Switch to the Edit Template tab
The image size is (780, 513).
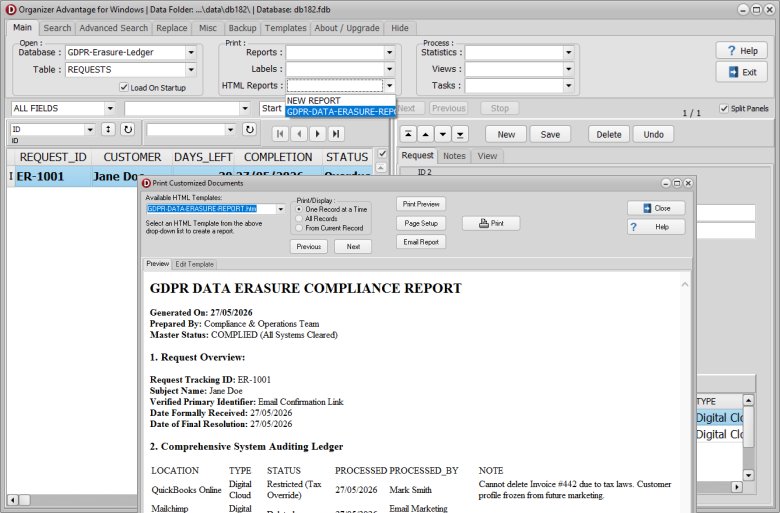pyautogui.click(x=195, y=264)
